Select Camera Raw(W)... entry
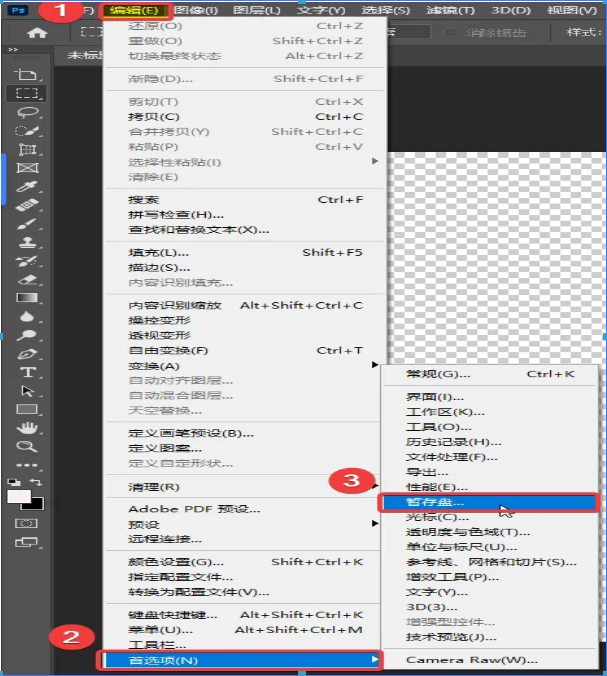 tap(489, 660)
